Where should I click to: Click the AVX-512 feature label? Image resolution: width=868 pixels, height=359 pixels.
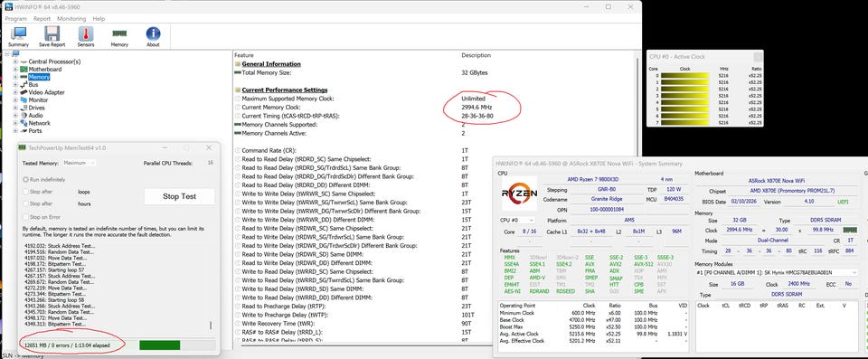click(643, 264)
